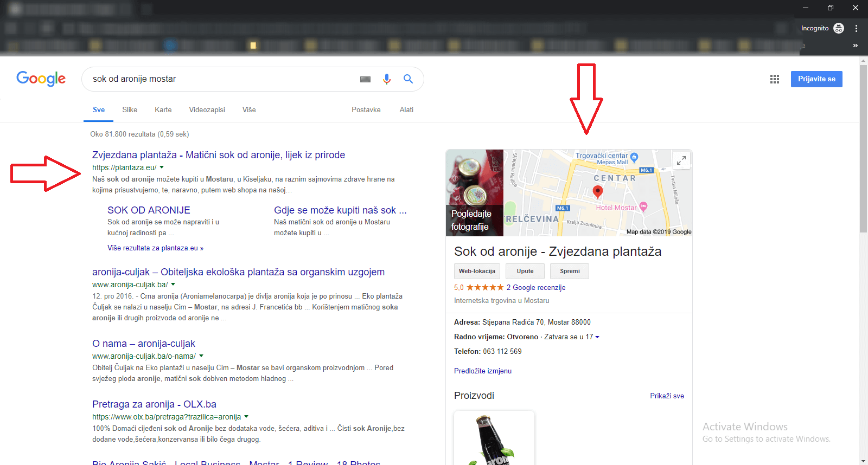Open dropdown arrow next to aronija-culjak.ba URL

click(173, 285)
